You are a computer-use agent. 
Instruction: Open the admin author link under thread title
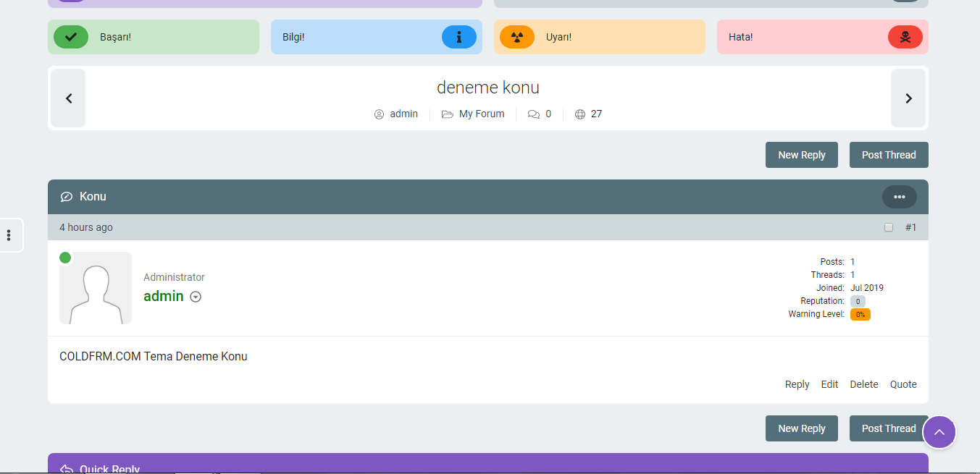click(x=403, y=114)
